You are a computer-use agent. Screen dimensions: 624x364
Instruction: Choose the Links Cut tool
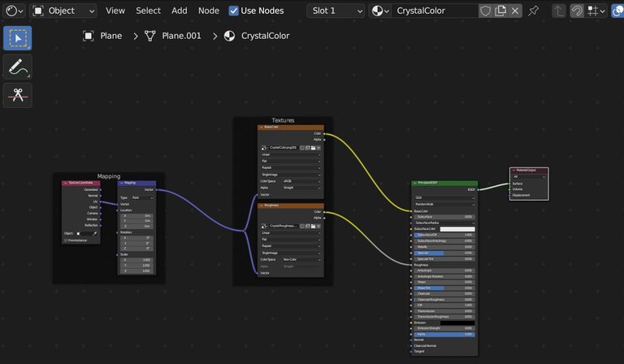coord(18,95)
